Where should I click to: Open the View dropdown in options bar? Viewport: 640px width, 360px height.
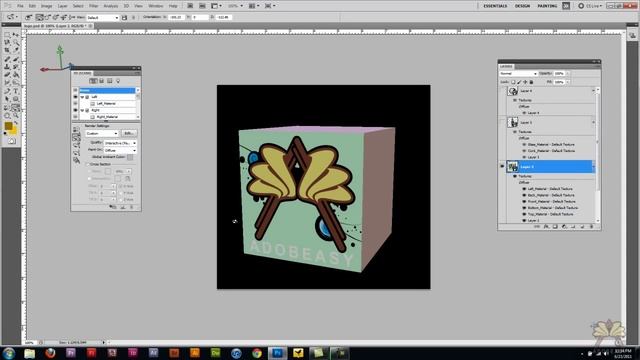pos(102,18)
